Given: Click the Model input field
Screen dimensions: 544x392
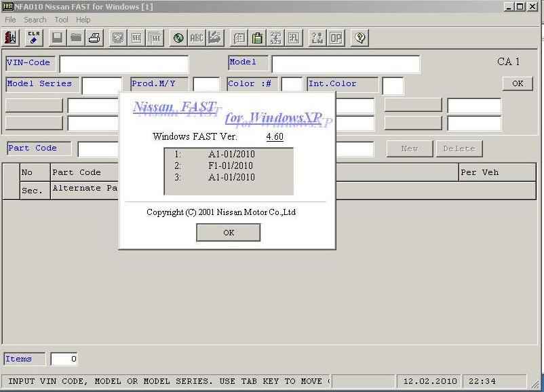Looking at the screenshot, I should [345, 64].
